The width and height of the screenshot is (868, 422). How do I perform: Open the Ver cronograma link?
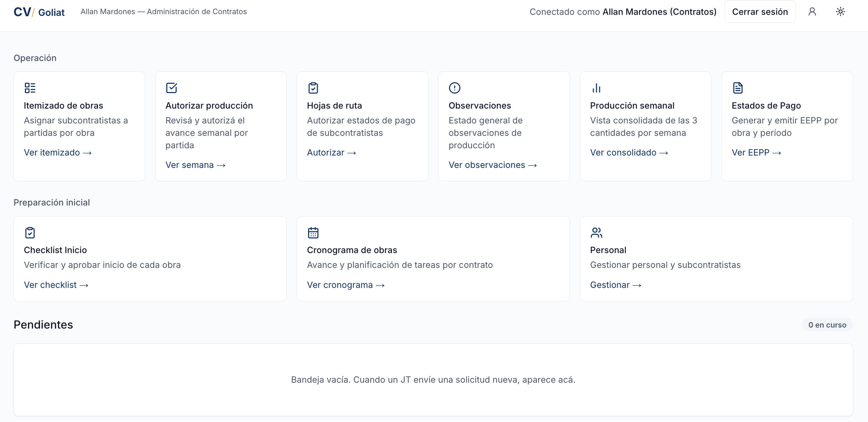pyautogui.click(x=346, y=285)
